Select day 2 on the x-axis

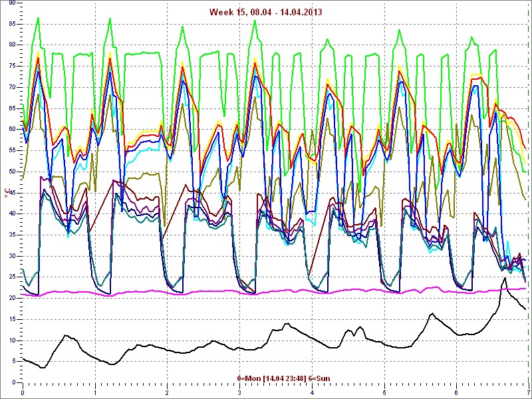167,392
